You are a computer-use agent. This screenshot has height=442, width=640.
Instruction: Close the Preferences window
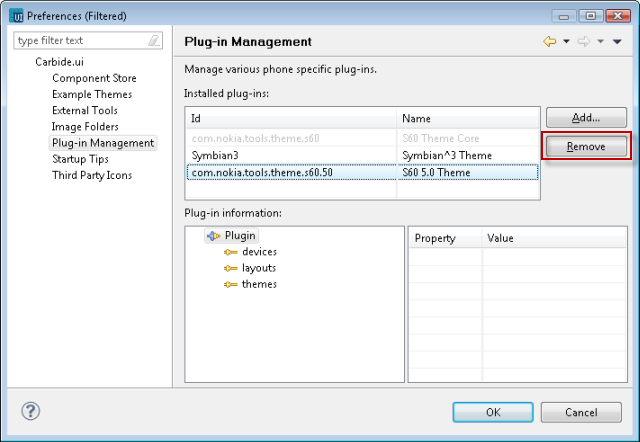618,16
